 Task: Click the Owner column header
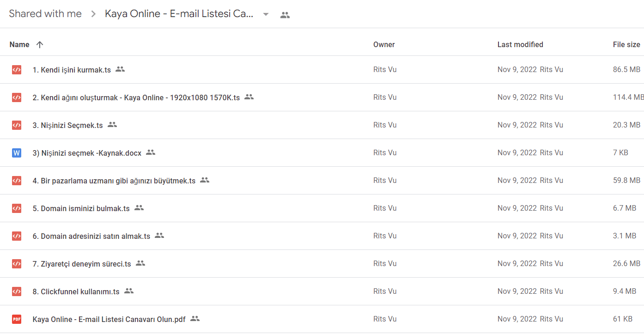384,45
